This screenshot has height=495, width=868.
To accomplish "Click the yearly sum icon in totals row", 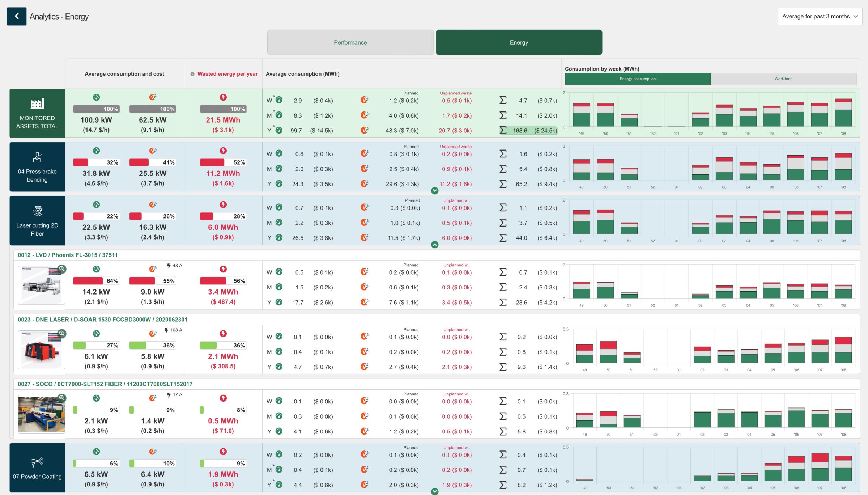I will 503,130.
